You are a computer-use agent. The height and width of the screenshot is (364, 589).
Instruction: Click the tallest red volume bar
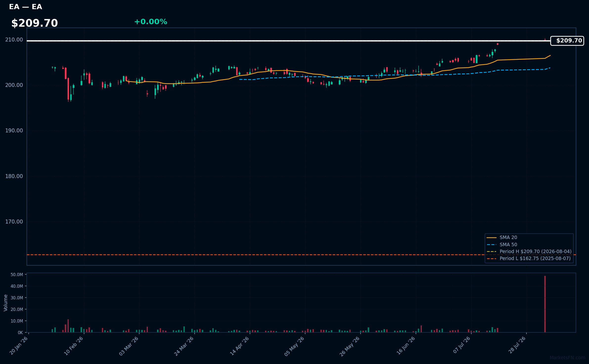click(545, 304)
